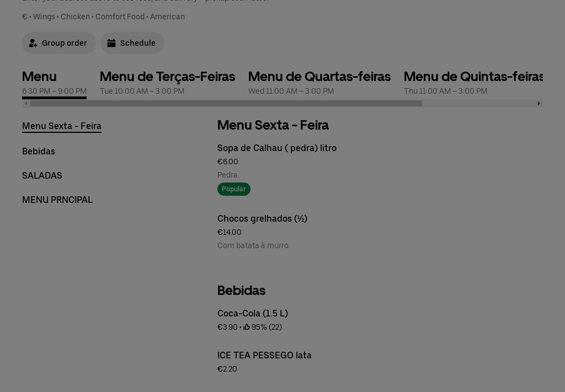
Task: Click the Group order people icon
Action: (33, 43)
